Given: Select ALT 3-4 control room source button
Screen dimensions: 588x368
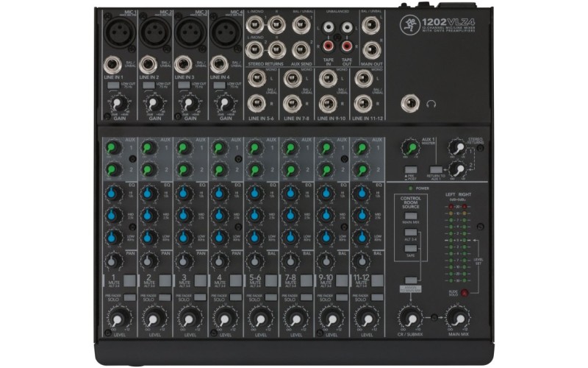Looking at the screenshot, I should 411,233.
